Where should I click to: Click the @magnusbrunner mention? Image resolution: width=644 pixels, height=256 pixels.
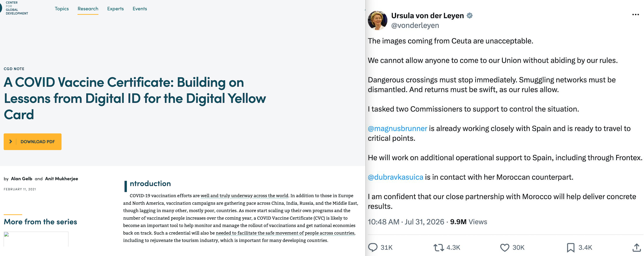(397, 128)
